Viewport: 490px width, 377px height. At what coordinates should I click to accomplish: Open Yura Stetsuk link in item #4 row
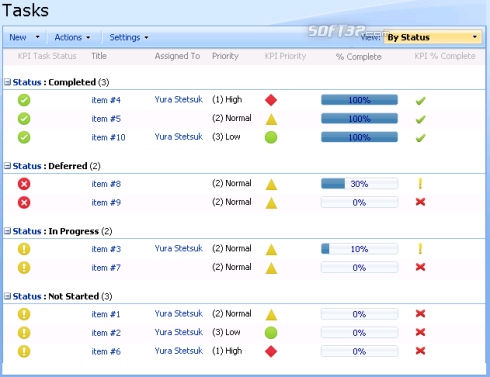point(179,99)
